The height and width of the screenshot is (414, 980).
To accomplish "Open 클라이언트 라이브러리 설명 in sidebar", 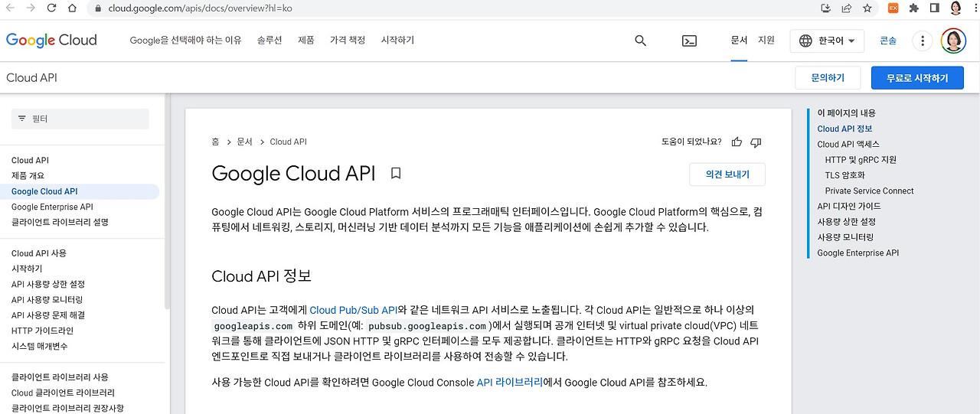I will (60, 222).
